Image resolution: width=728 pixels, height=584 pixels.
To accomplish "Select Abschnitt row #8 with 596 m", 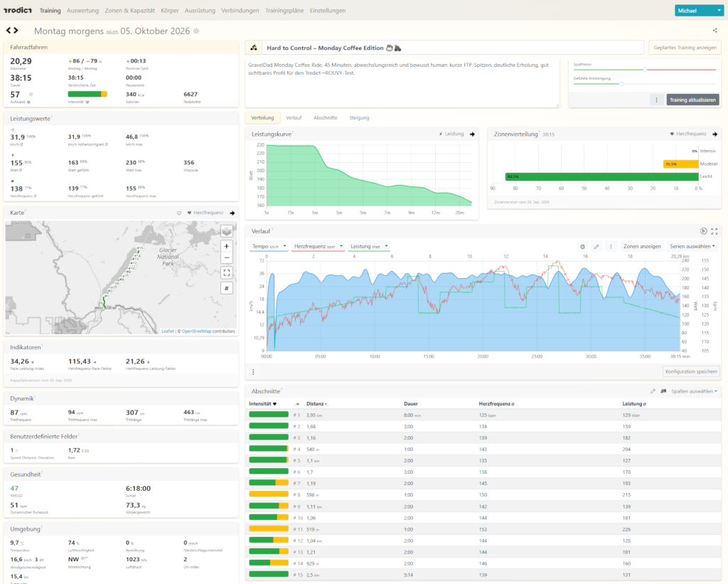I will pyautogui.click(x=483, y=495).
